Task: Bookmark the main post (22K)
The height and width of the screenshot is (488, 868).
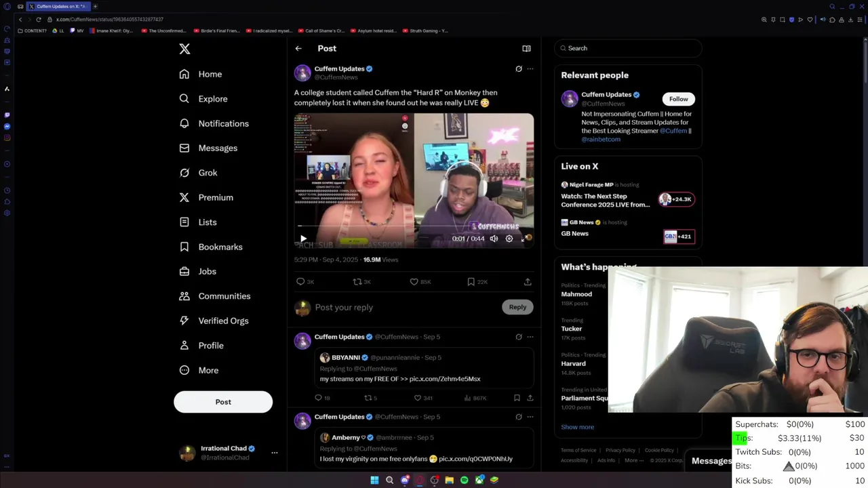Action: click(477, 281)
